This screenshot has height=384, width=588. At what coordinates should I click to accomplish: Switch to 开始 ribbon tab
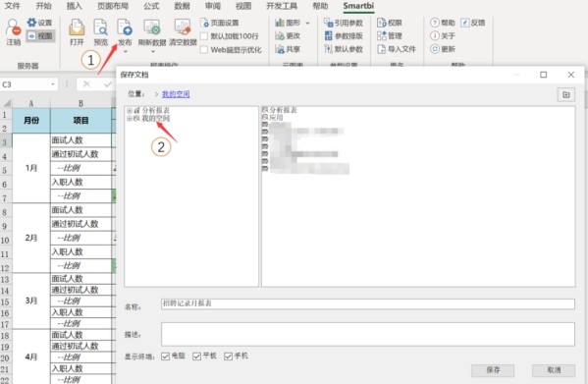click(43, 6)
